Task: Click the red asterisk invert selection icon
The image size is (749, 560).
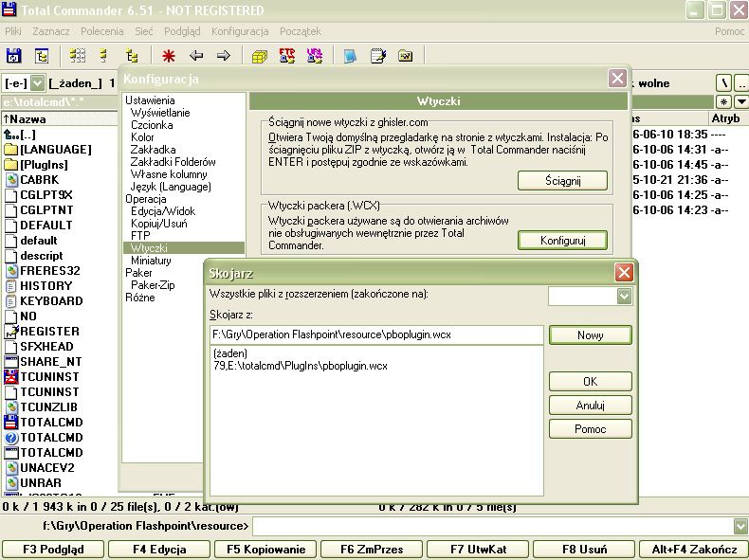Action: click(x=168, y=56)
